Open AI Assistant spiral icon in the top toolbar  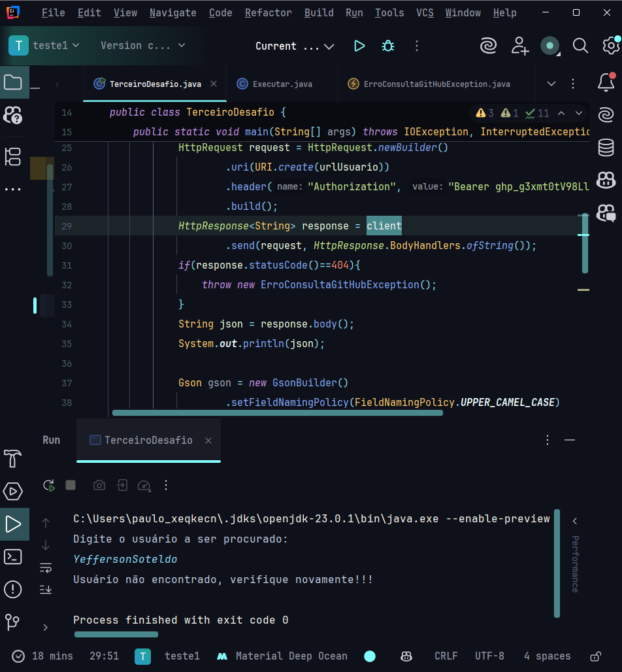pos(488,46)
